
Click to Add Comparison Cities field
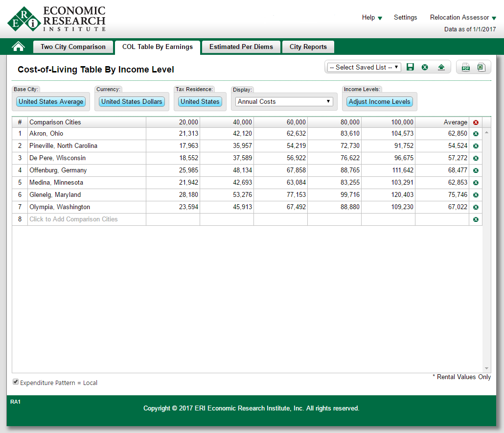point(87,219)
